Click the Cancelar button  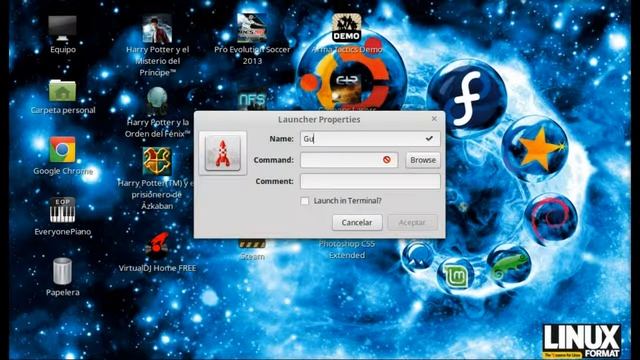357,222
